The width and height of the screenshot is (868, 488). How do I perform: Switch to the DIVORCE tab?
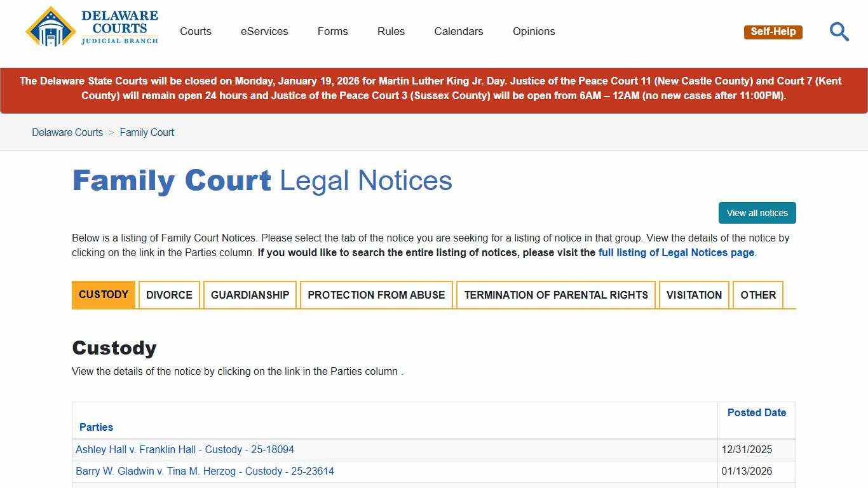[168, 295]
